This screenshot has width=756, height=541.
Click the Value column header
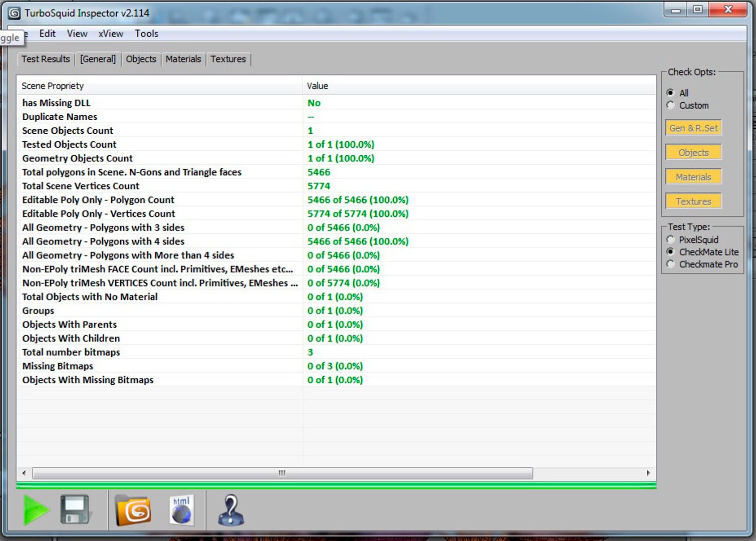coord(479,86)
